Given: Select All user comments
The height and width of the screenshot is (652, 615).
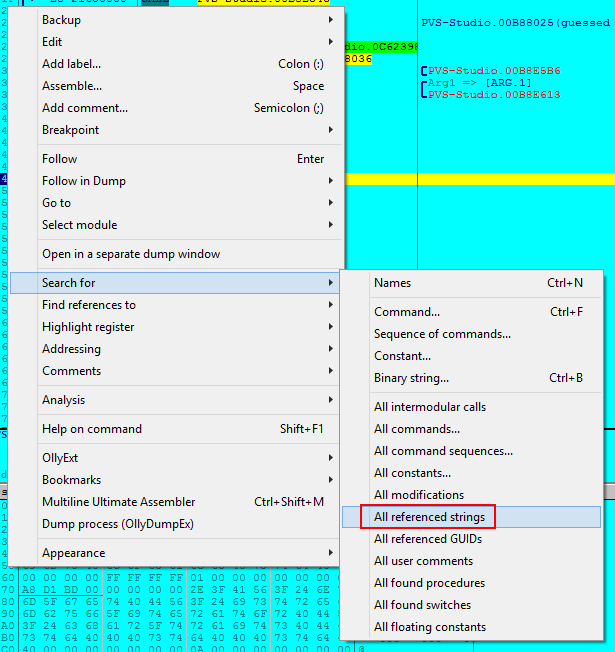Looking at the screenshot, I should (x=472, y=561).
